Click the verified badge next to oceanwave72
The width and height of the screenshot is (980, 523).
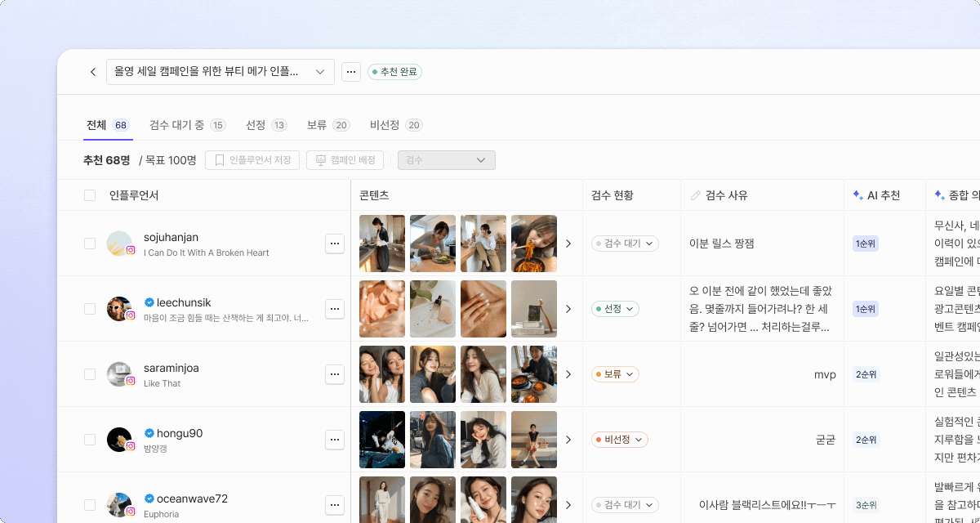[149, 498]
